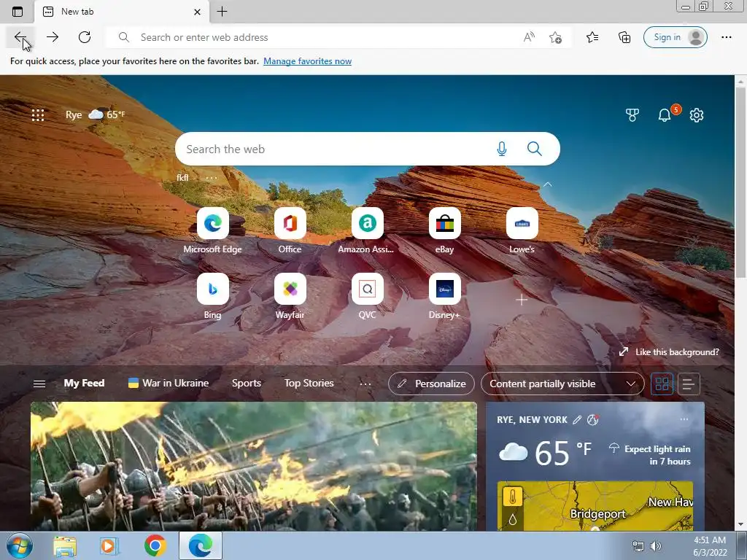Open a new tab with plus button
Screen dimensions: 747x560
tap(222, 12)
